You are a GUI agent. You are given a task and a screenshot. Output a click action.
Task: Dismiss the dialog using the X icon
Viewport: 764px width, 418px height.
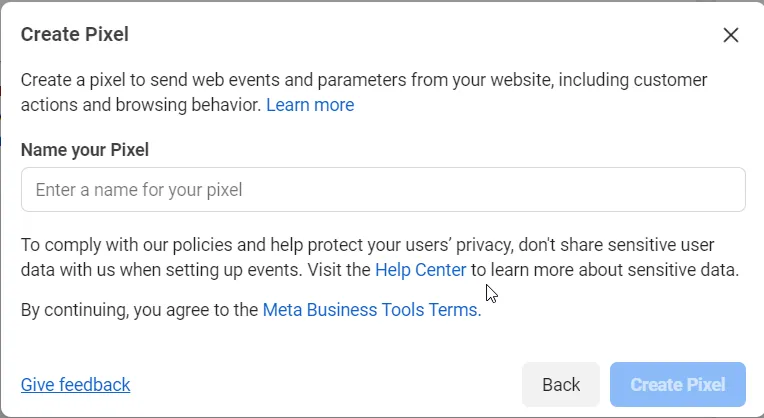coord(731,35)
